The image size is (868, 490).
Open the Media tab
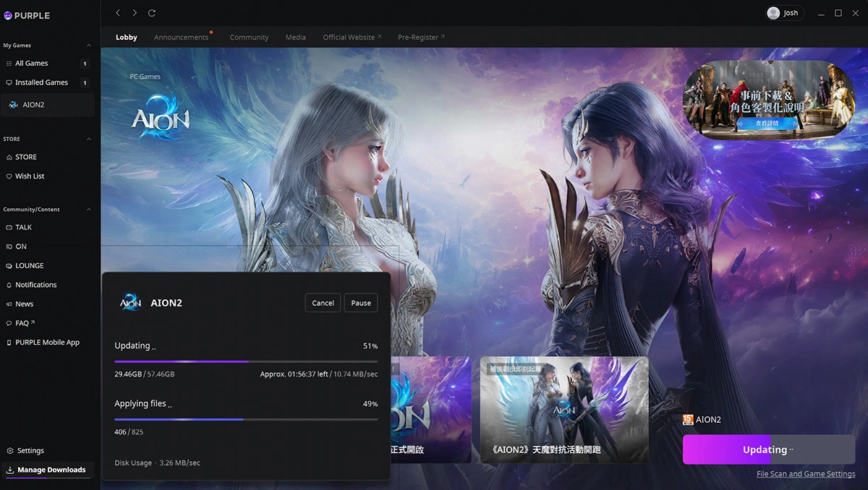pos(295,37)
